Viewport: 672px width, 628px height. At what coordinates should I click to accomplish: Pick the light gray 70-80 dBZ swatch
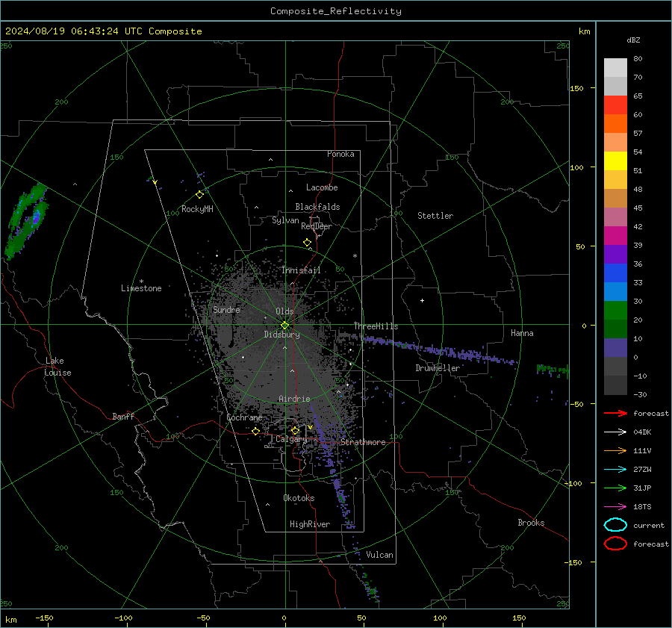coord(615,68)
